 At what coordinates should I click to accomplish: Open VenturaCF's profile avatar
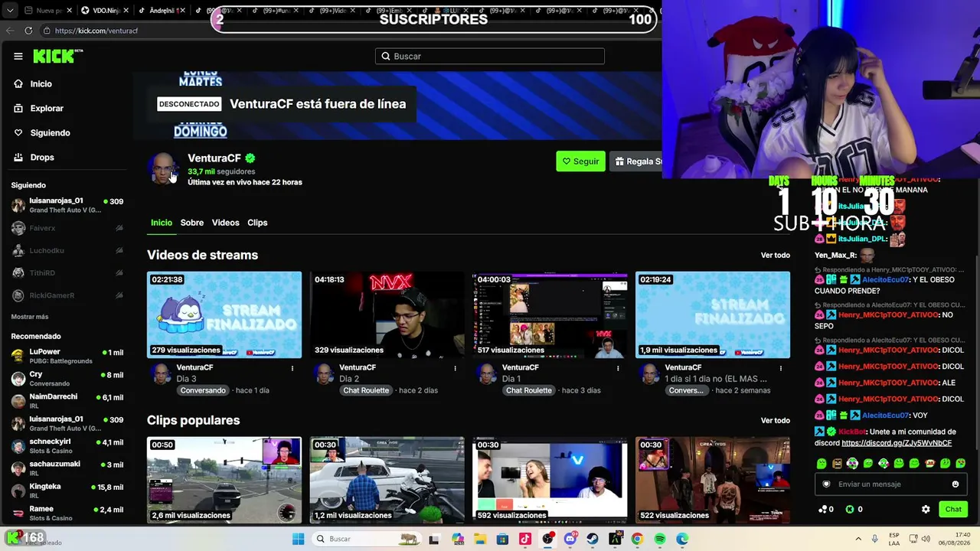tap(163, 169)
